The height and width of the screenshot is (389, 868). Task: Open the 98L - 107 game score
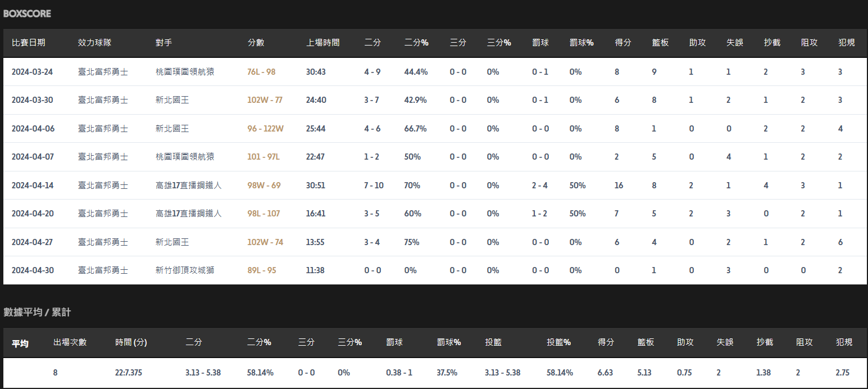tap(263, 214)
